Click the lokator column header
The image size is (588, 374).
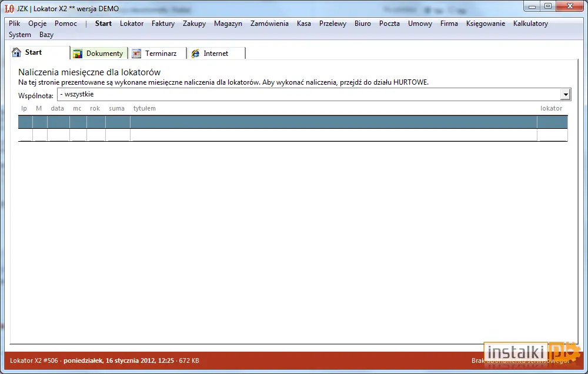(x=552, y=108)
